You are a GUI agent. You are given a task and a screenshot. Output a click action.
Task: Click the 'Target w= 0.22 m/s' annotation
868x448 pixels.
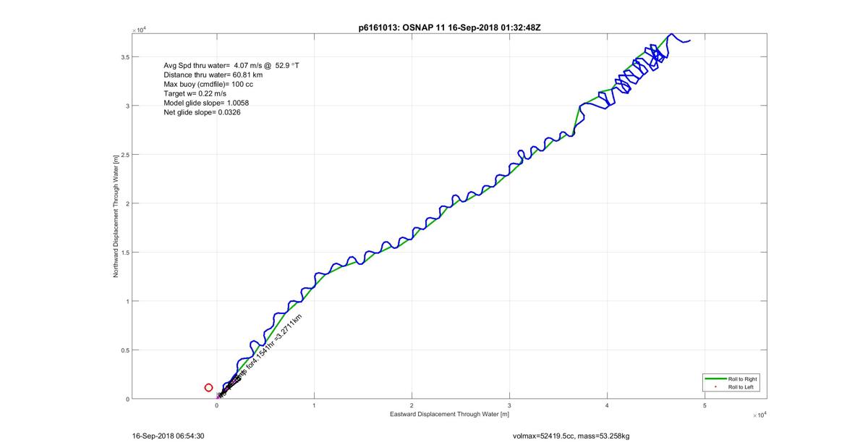195,94
